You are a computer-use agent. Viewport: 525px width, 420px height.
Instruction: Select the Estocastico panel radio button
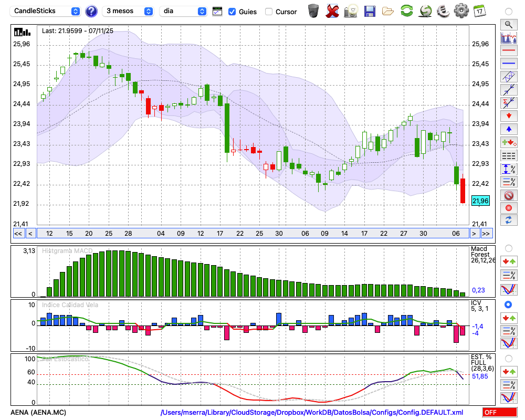coord(508,359)
